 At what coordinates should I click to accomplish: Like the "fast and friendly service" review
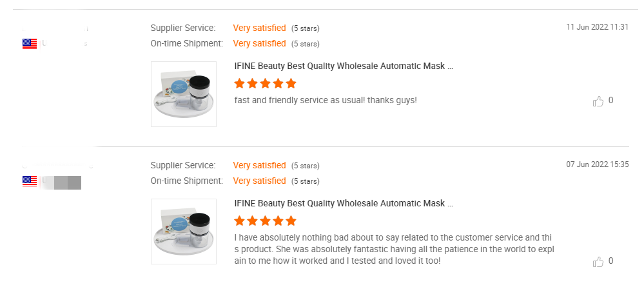[598, 101]
